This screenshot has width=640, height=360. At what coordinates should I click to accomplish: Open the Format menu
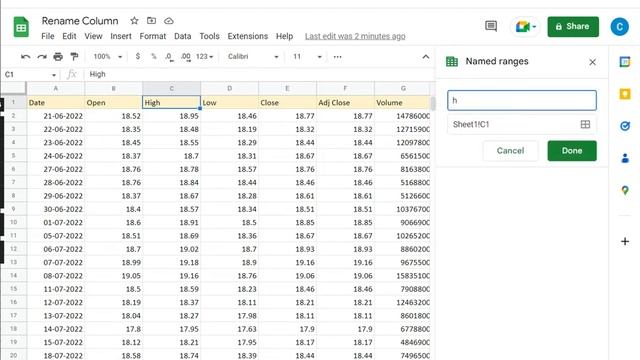pos(153,36)
